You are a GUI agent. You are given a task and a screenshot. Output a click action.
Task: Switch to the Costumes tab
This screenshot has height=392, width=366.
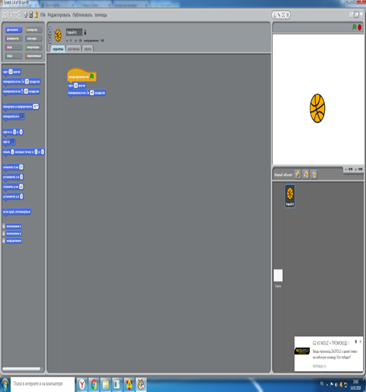[73, 49]
